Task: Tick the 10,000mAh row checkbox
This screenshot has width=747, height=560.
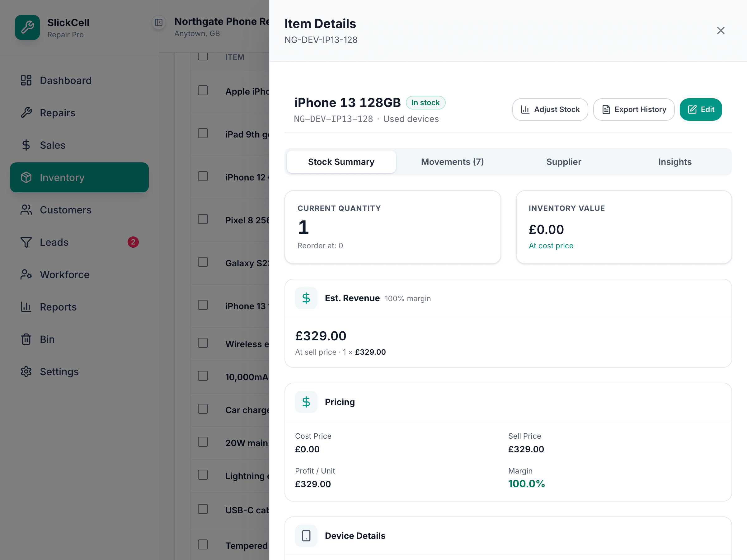Action: coord(203,376)
